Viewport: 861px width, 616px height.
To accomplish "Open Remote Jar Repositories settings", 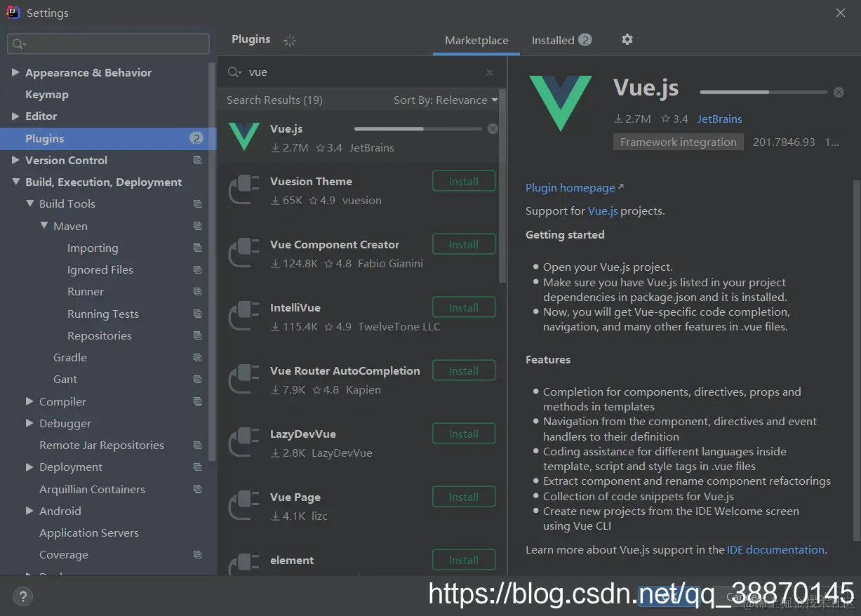I will pos(102,445).
